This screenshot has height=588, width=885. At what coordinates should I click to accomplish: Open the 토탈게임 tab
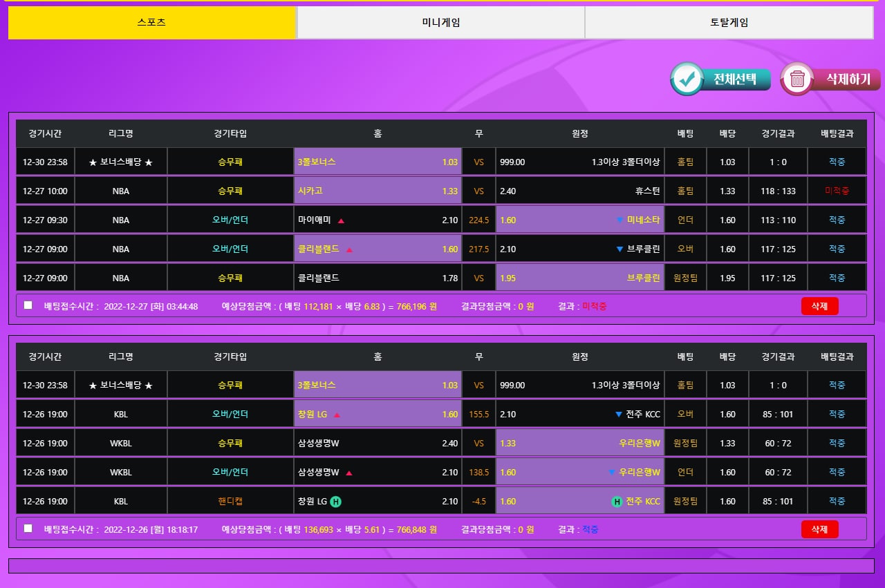[x=729, y=22]
